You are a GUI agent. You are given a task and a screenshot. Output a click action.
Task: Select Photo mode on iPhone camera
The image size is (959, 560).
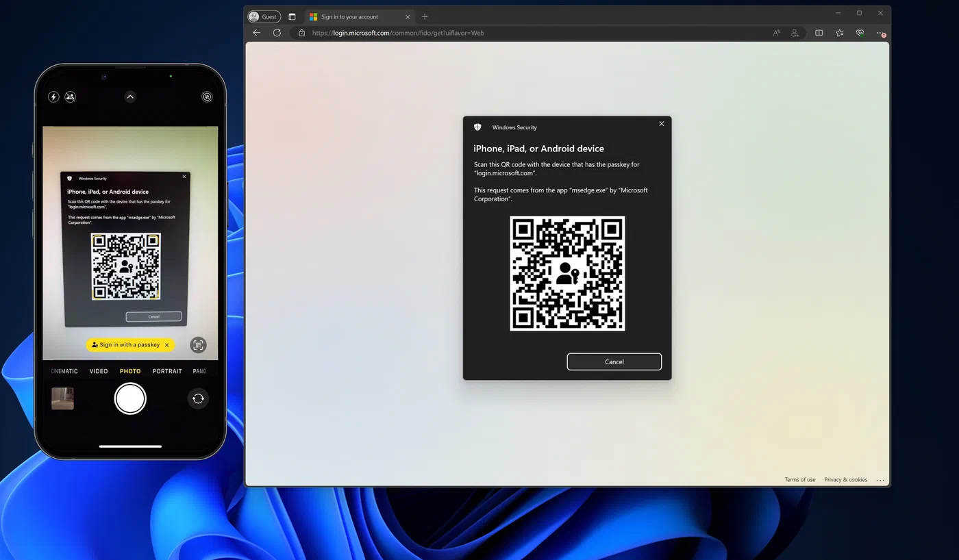click(x=130, y=371)
